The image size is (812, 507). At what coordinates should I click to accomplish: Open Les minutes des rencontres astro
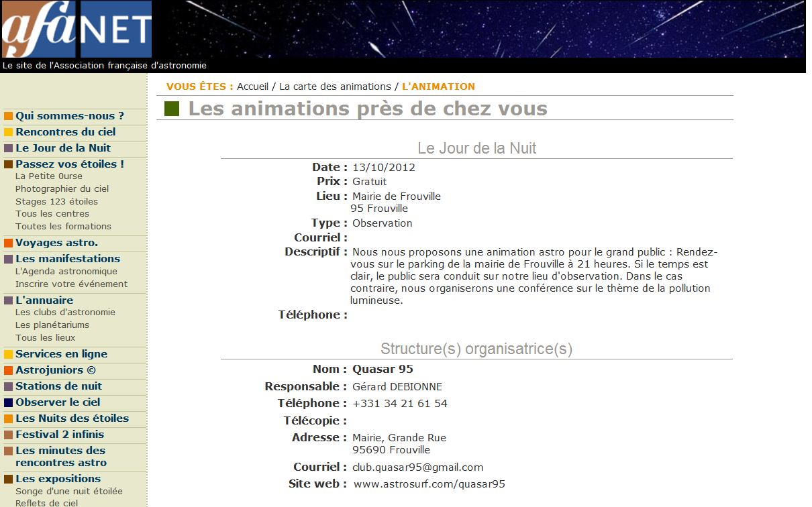pyautogui.click(x=61, y=457)
